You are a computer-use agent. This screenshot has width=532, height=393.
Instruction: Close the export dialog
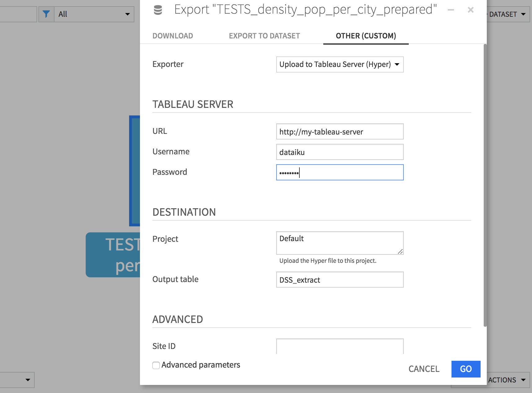(x=471, y=10)
